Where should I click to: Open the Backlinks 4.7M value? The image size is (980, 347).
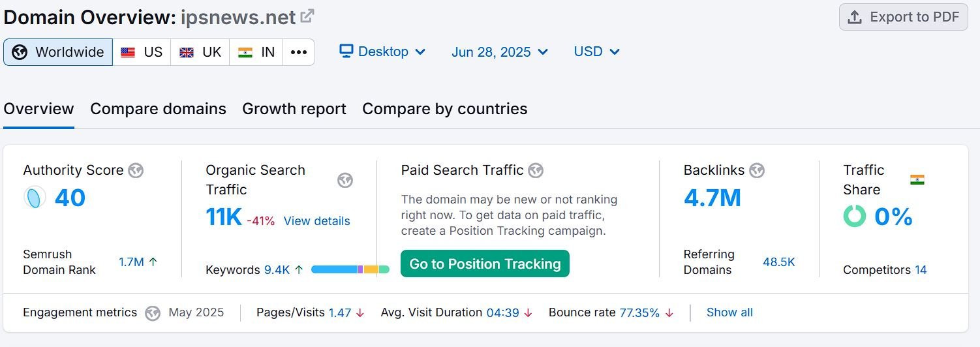pyautogui.click(x=712, y=198)
